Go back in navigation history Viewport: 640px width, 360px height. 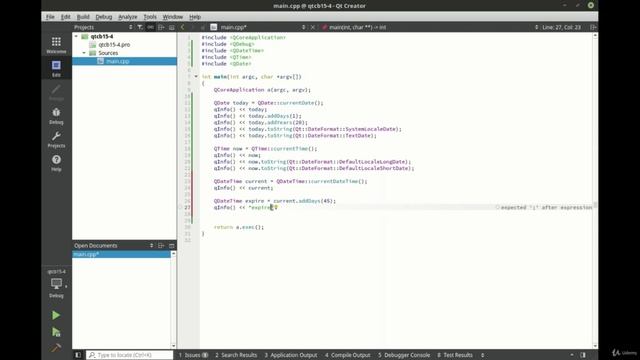coord(182,27)
